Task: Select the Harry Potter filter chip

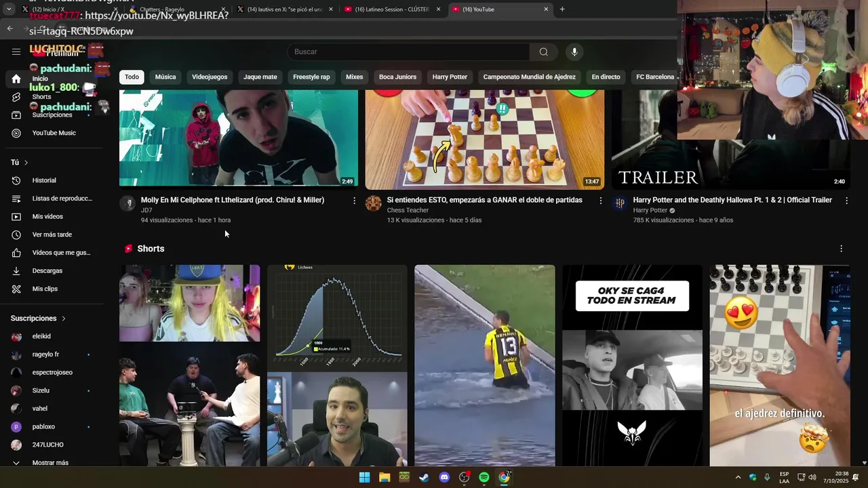Action: pos(450,77)
